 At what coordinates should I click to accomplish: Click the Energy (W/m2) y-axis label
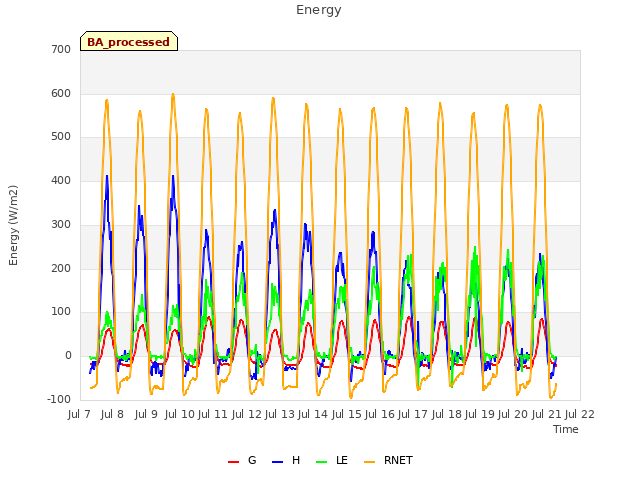pyautogui.click(x=13, y=225)
